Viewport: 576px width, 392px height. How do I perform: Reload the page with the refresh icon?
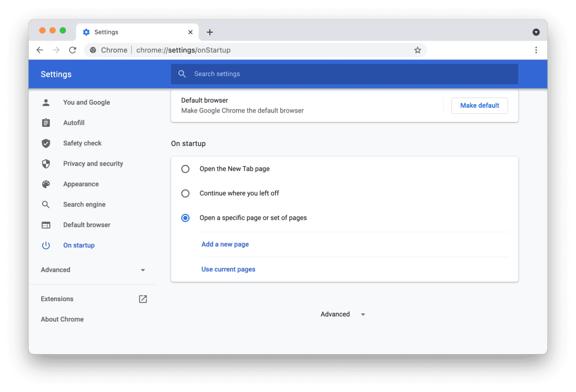coord(72,50)
